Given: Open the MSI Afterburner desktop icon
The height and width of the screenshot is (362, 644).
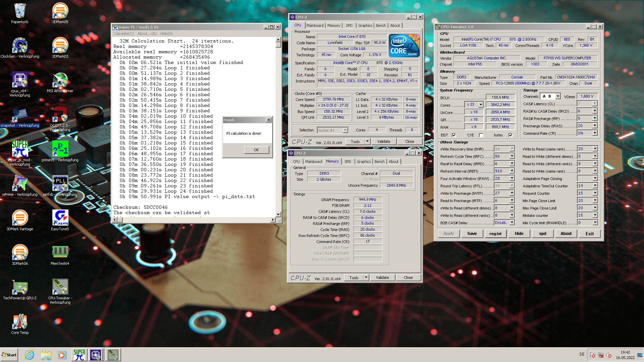Looking at the screenshot, I should tap(60, 81).
